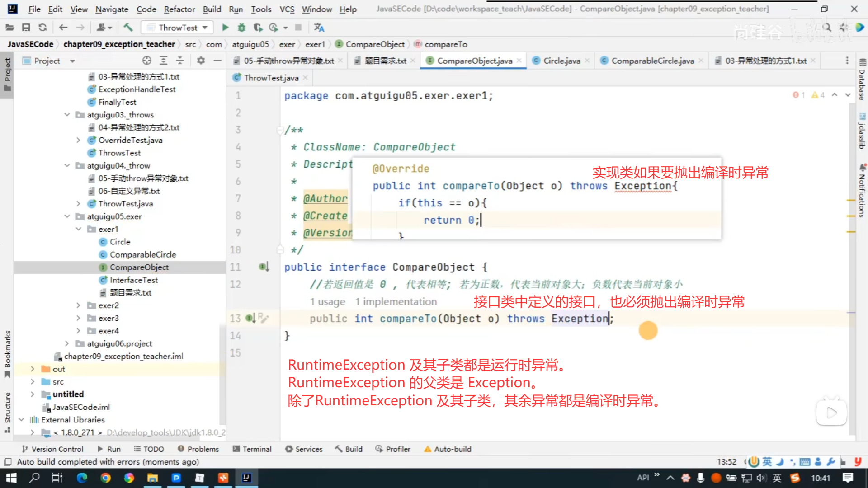Click the green Run button in toolbar

click(225, 28)
